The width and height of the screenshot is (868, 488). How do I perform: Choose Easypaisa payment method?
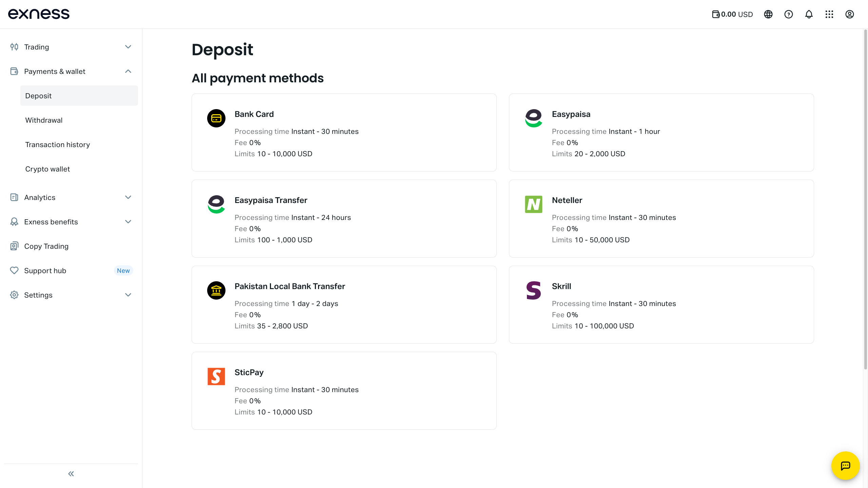tap(662, 133)
